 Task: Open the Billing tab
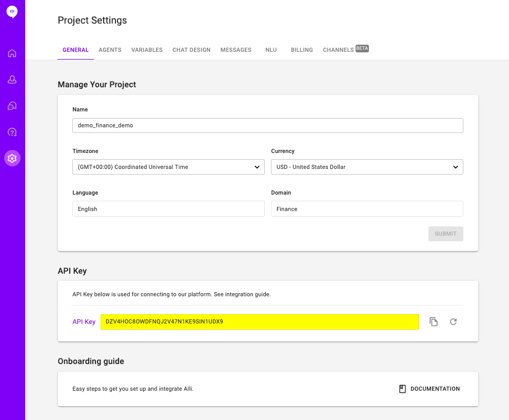(x=302, y=50)
